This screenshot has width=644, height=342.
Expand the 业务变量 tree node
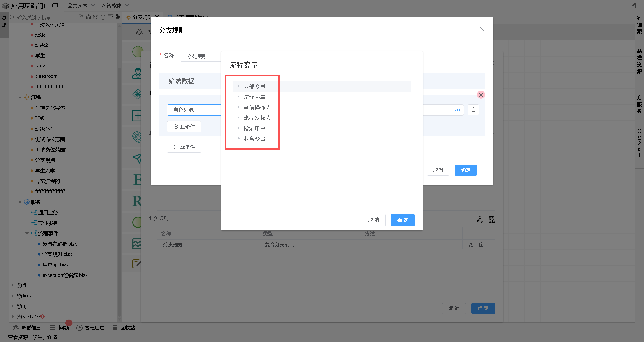(239, 139)
